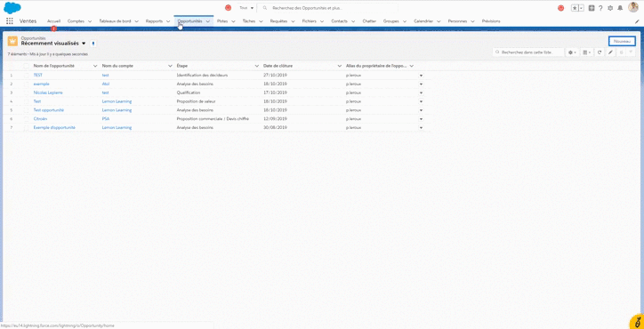Viewport: 644px width, 329px height.
Task: Open the Help question mark icon
Action: coord(600,8)
